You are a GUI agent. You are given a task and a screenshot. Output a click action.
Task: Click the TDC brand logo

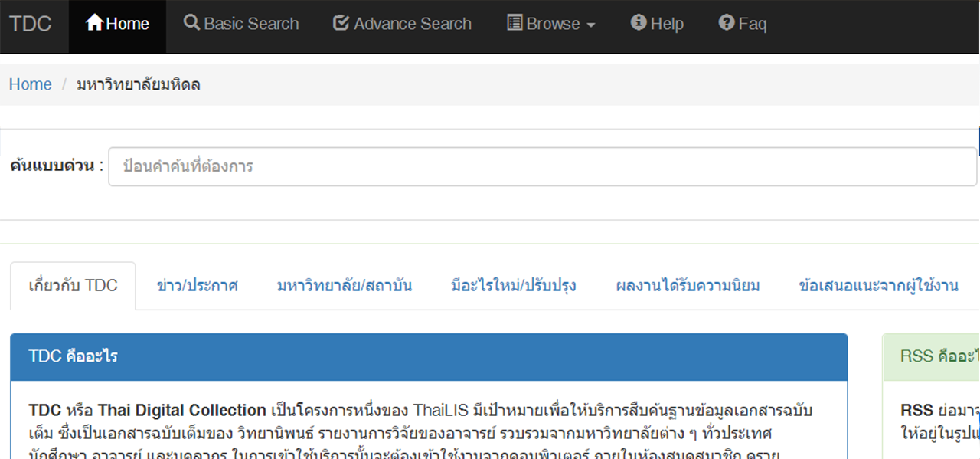[x=31, y=24]
